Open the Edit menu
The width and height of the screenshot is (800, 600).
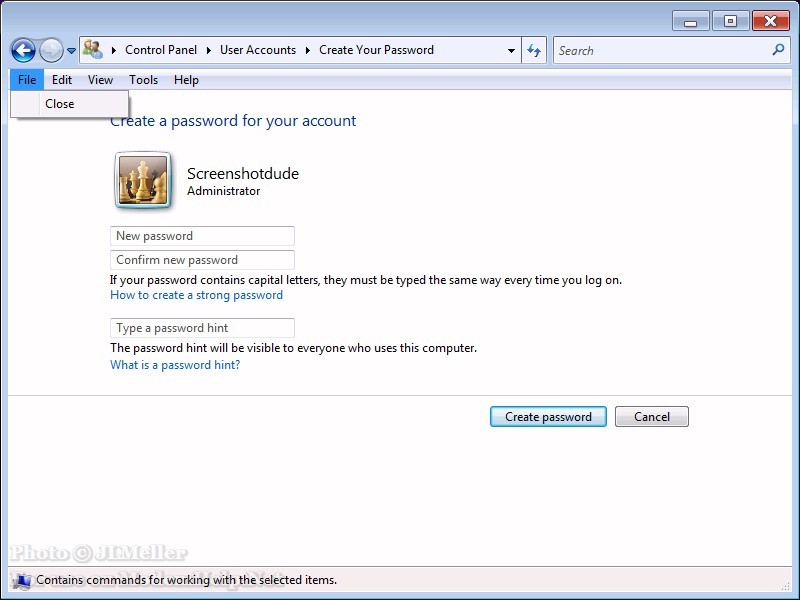tap(62, 80)
